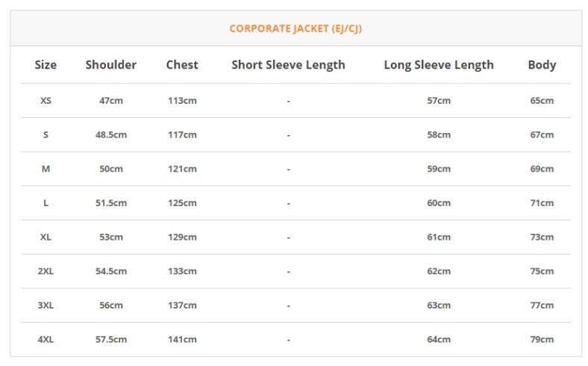588x366 pixels.
Task: Click the Size column header
Action: tap(46, 65)
